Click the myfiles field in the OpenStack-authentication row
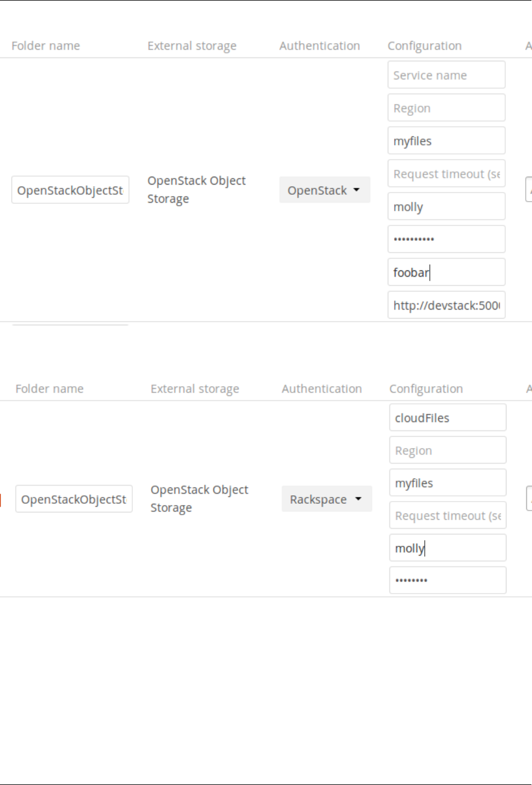The width and height of the screenshot is (532, 785). [446, 141]
